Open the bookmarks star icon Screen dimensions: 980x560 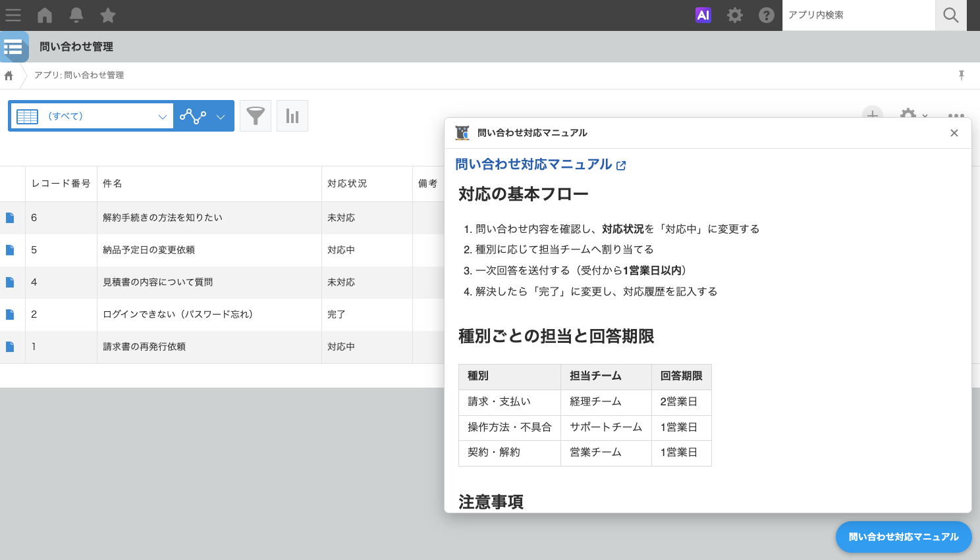point(108,15)
